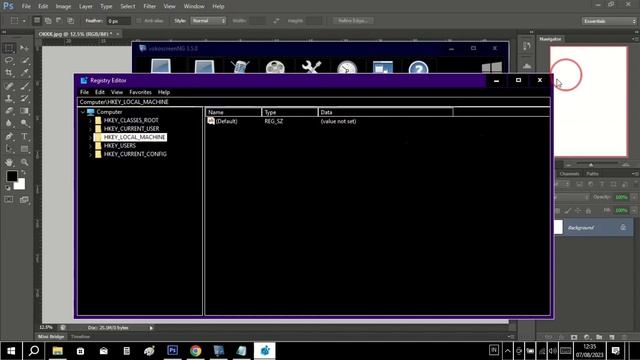Swap foreground and background colors
The height and width of the screenshot is (360, 640).
(24, 172)
